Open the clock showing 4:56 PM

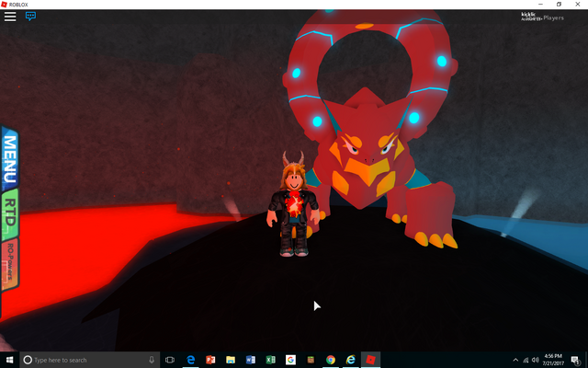coord(553,360)
